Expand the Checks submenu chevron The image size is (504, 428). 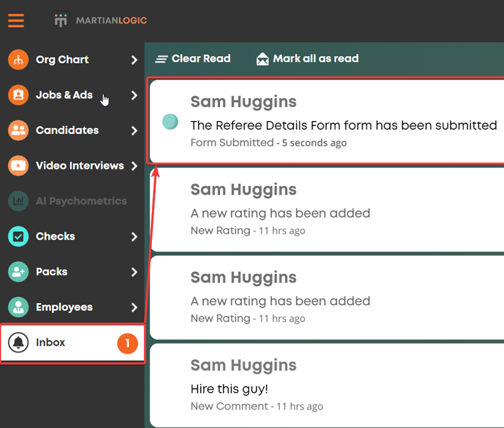click(x=134, y=237)
